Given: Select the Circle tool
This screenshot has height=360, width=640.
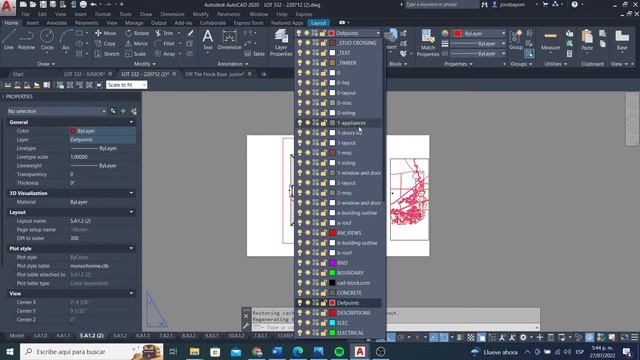Looking at the screenshot, I should click(47, 40).
